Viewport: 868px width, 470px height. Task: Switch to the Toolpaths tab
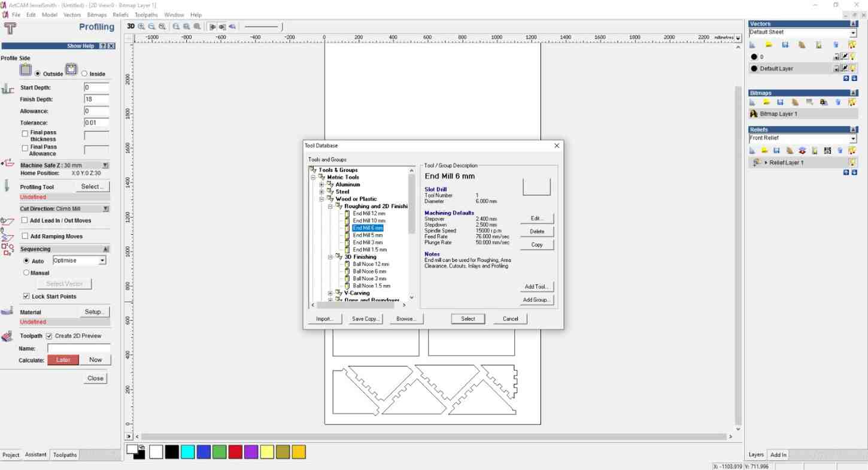coord(65,455)
